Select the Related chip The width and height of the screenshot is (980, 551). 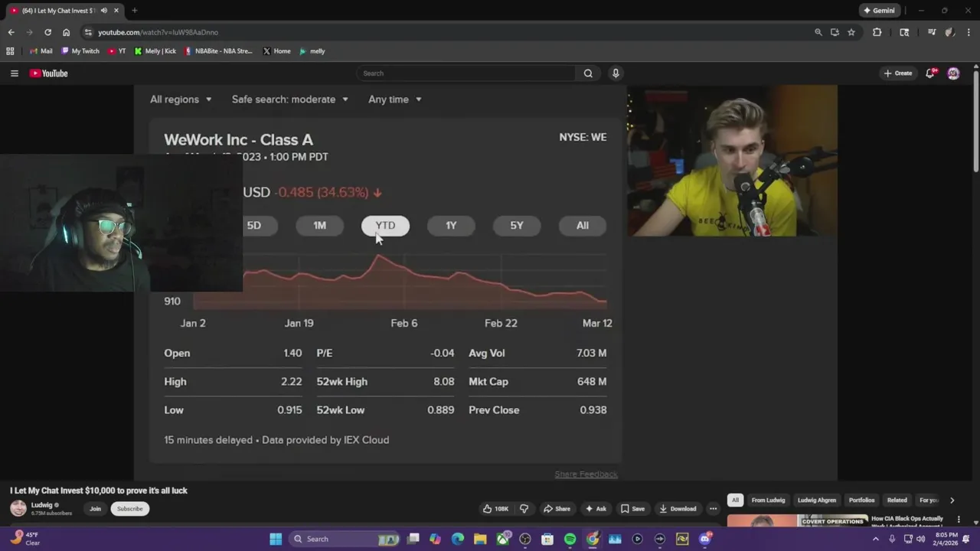[897, 500]
